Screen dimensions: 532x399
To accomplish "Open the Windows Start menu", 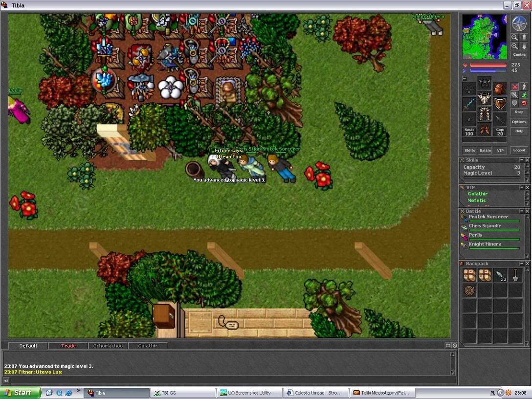I will (x=21, y=393).
